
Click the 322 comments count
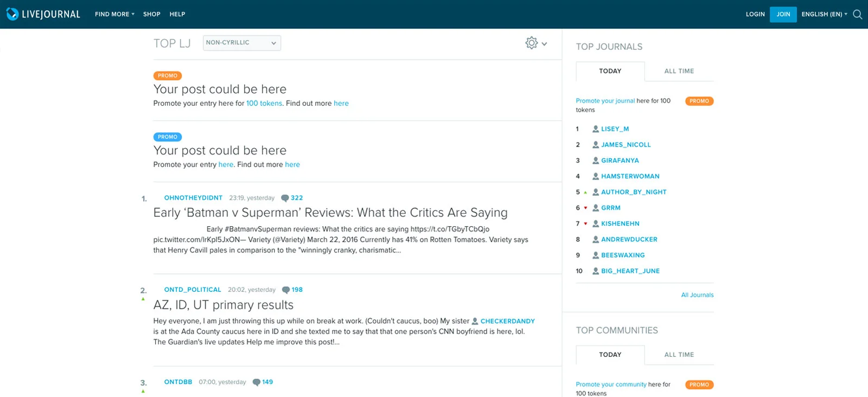tap(297, 198)
